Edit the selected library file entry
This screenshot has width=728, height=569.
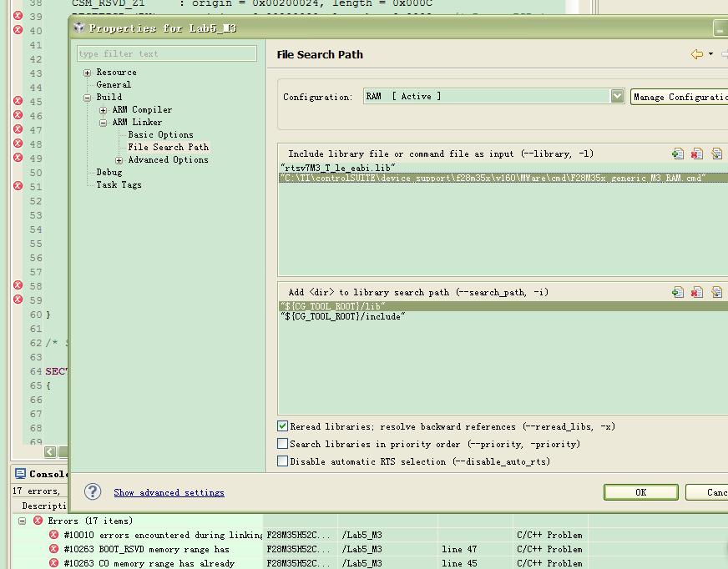click(x=717, y=154)
